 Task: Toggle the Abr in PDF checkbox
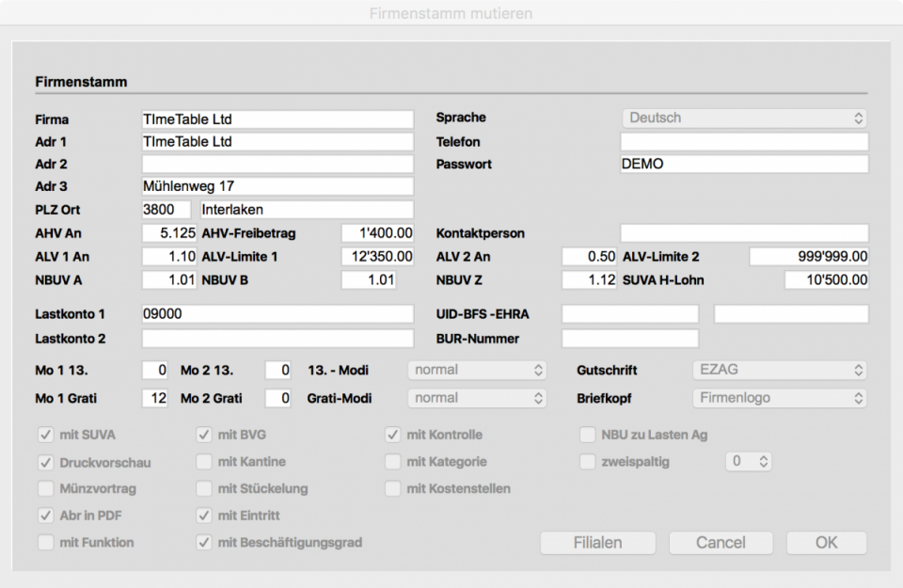click(x=45, y=516)
